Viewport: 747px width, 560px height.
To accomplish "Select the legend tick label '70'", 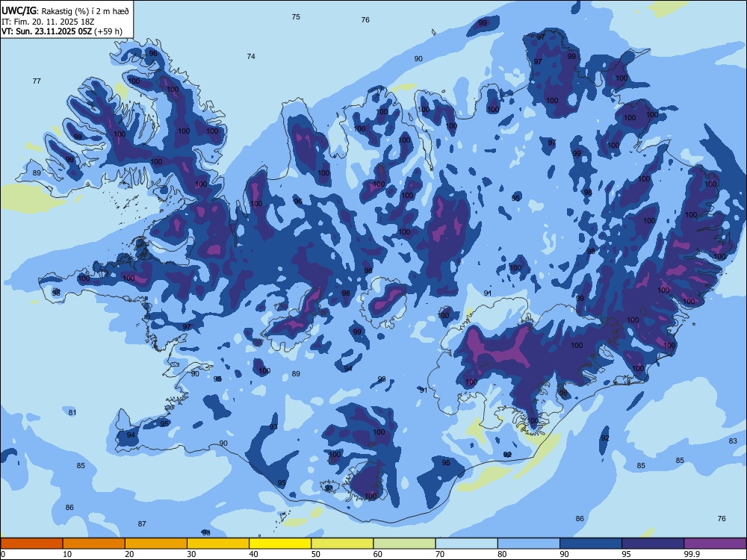I will pyautogui.click(x=440, y=554).
